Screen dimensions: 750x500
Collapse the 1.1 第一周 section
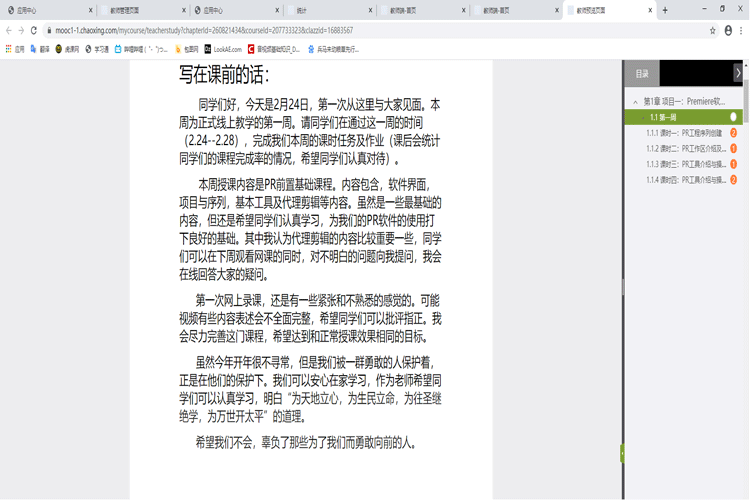[642, 117]
